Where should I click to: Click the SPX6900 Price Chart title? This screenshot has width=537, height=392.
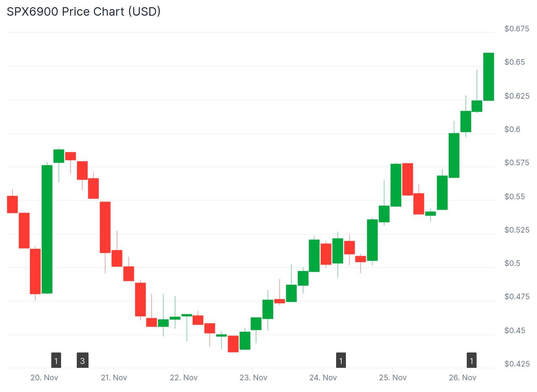click(x=84, y=12)
